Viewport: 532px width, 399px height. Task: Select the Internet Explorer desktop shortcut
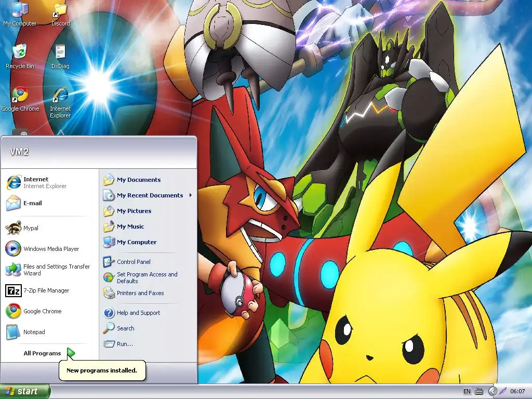tap(60, 102)
